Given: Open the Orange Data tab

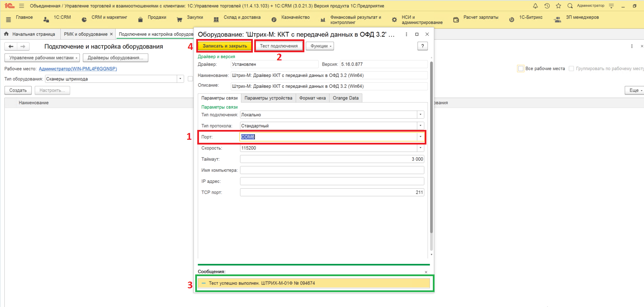Looking at the screenshot, I should (x=345, y=98).
